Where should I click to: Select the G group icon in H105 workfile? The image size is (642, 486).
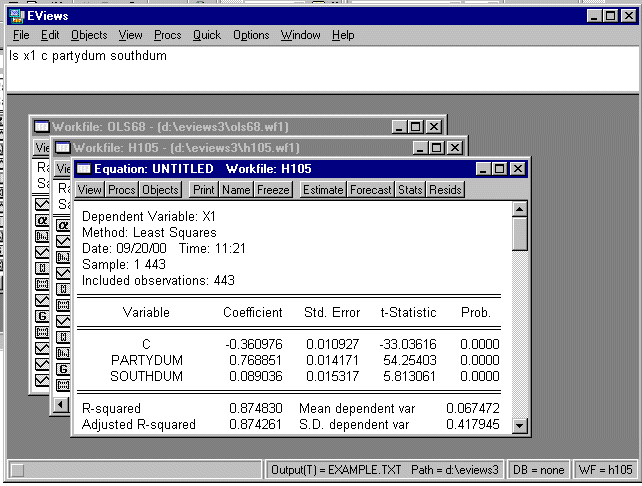[x=63, y=369]
